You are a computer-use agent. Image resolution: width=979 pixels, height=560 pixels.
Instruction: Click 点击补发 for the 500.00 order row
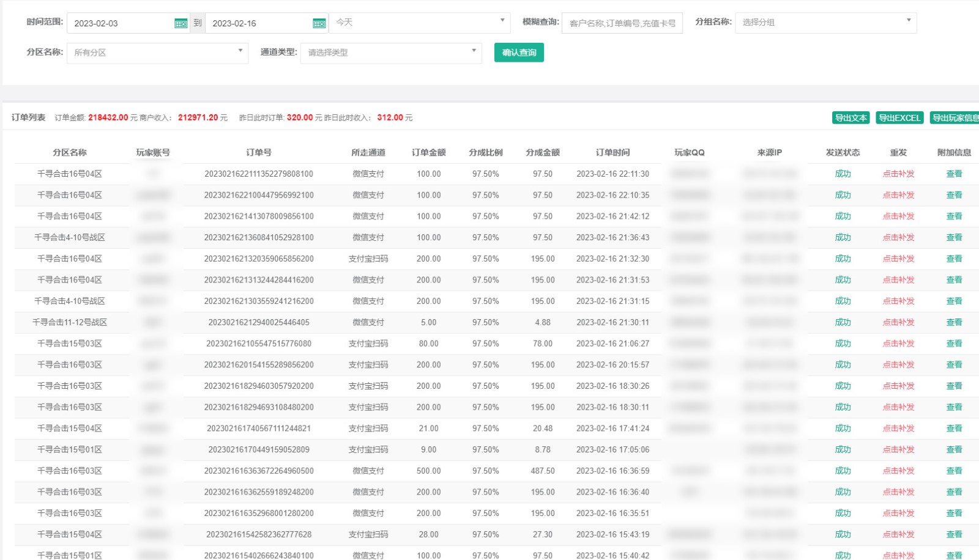coord(898,471)
